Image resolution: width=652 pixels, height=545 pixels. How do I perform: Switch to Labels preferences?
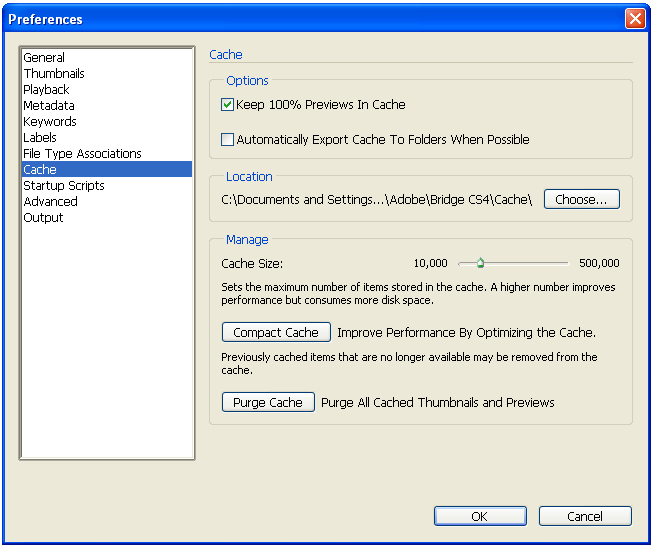[x=40, y=138]
